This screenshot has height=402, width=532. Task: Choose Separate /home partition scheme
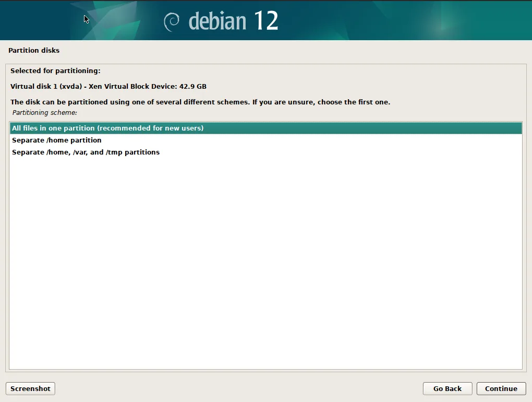point(56,140)
